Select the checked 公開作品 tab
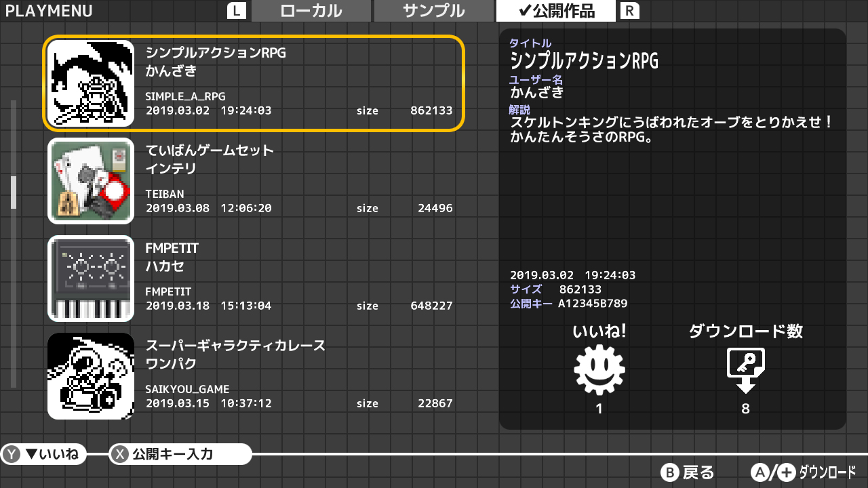The image size is (868, 488). click(x=555, y=11)
